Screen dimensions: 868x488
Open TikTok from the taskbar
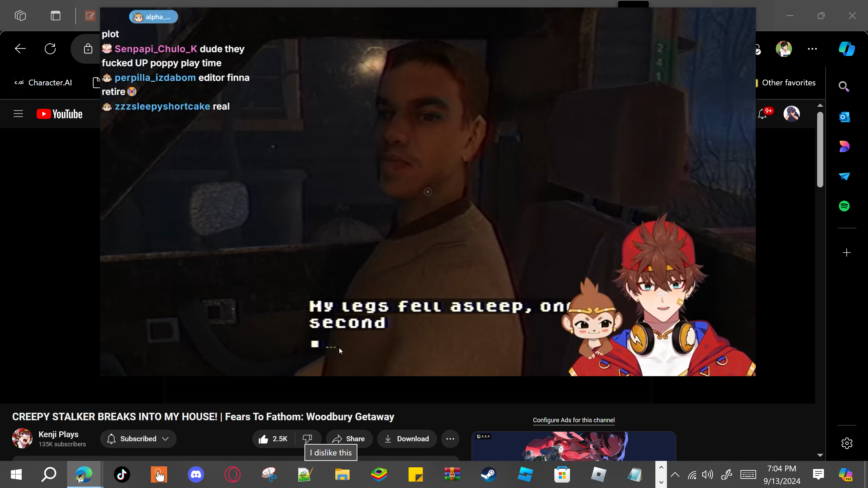click(x=122, y=474)
